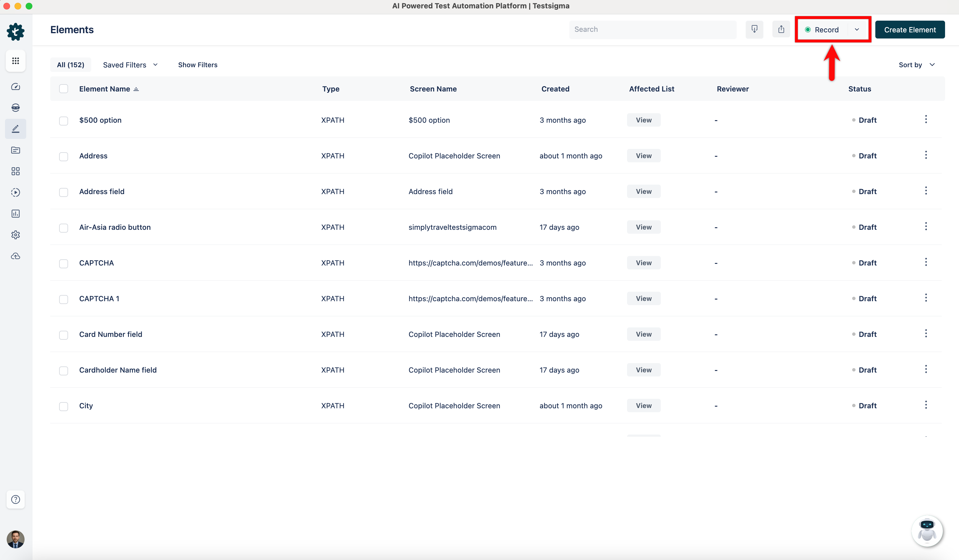This screenshot has width=959, height=560.
Task: Click the import elements icon
Action: (754, 29)
